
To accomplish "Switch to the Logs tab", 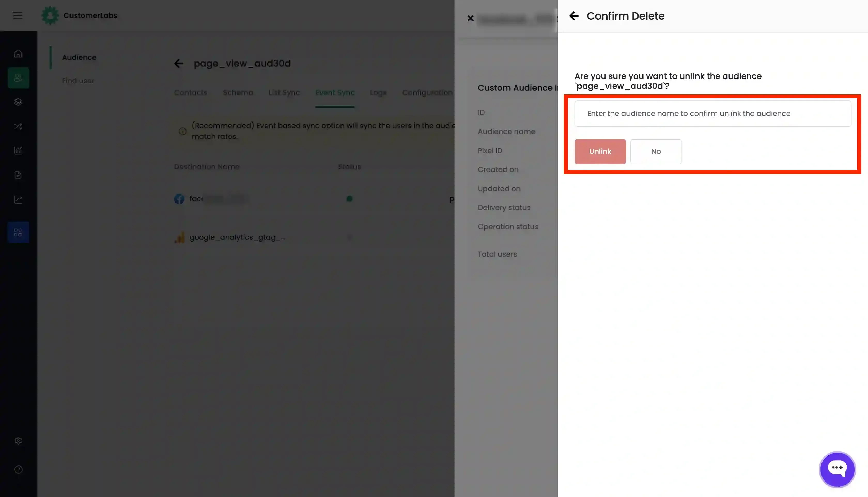I will click(x=378, y=92).
